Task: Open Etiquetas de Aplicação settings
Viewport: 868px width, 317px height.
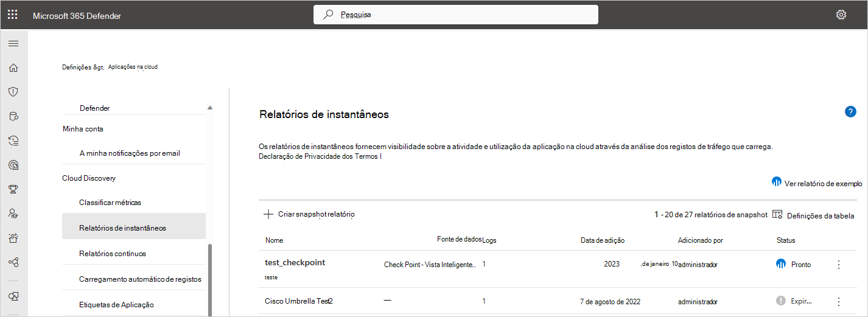Action: 116,304
